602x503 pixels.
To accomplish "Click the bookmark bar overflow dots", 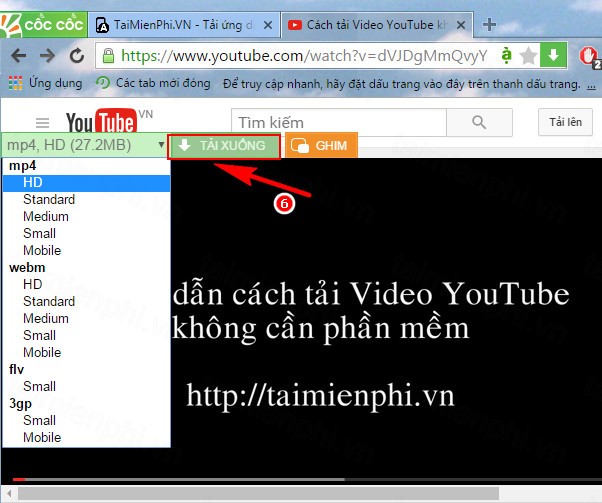I will (591, 84).
